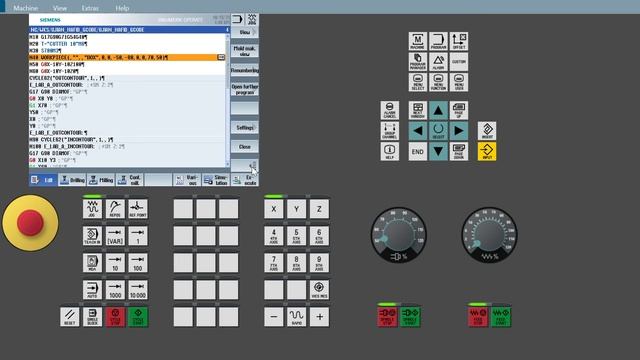Click the REF POINT key
The width and height of the screenshot is (640, 360).
click(x=138, y=209)
